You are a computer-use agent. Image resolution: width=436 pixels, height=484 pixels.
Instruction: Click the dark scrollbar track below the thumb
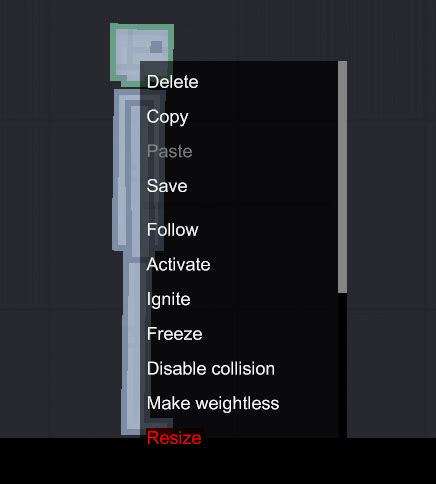(x=342, y=365)
